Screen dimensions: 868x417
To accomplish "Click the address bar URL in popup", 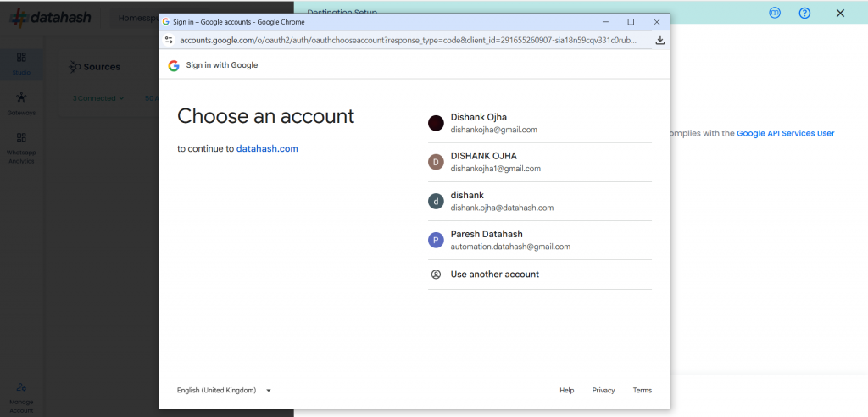I will pyautogui.click(x=408, y=41).
